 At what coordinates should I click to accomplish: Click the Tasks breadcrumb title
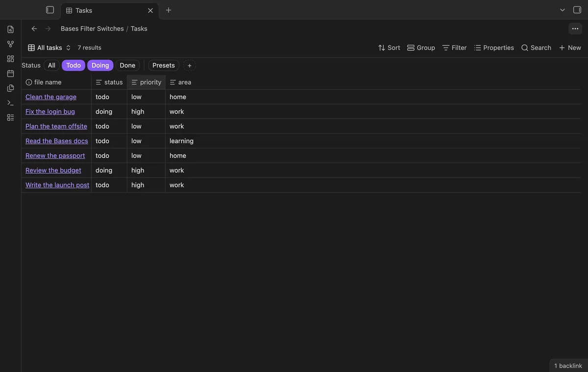[x=139, y=28]
